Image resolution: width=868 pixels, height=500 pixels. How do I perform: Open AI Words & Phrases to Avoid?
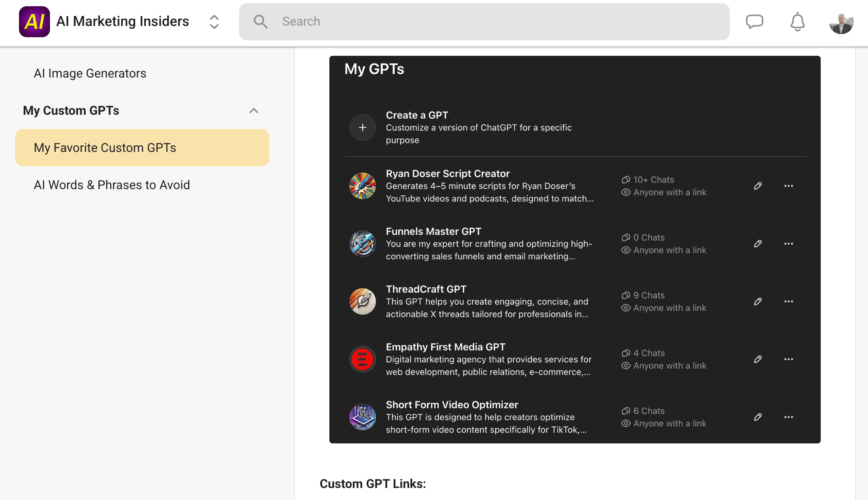coord(112,185)
